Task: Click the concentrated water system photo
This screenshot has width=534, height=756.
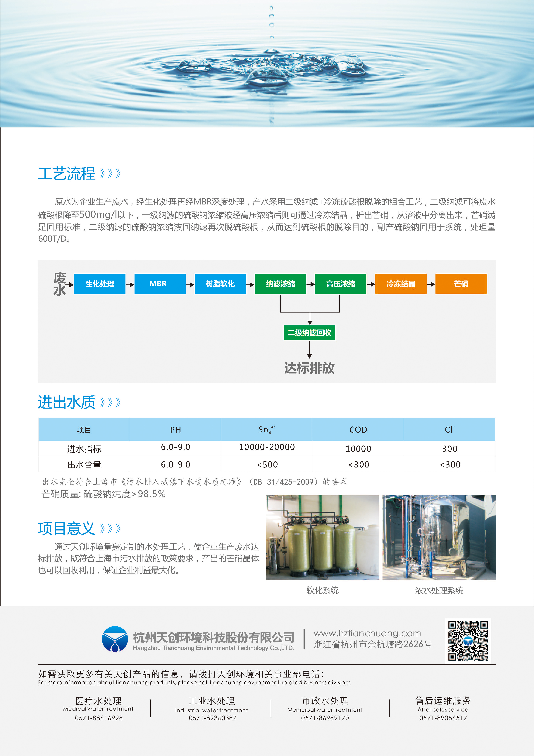Action: 439,537
